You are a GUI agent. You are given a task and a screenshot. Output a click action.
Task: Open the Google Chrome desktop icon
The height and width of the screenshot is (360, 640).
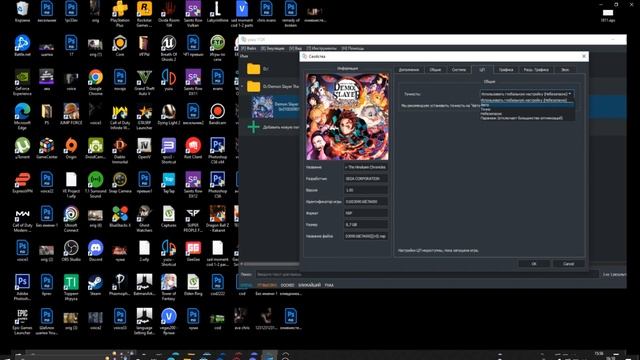pos(96,82)
